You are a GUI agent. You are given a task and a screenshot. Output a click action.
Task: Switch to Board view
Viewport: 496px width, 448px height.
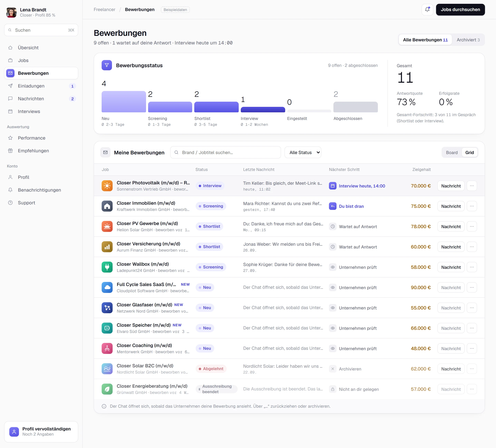pyautogui.click(x=452, y=153)
